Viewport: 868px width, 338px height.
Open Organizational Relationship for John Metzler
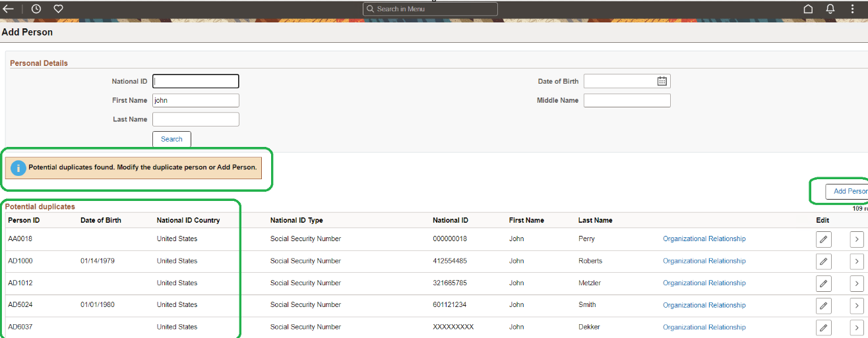(x=704, y=283)
